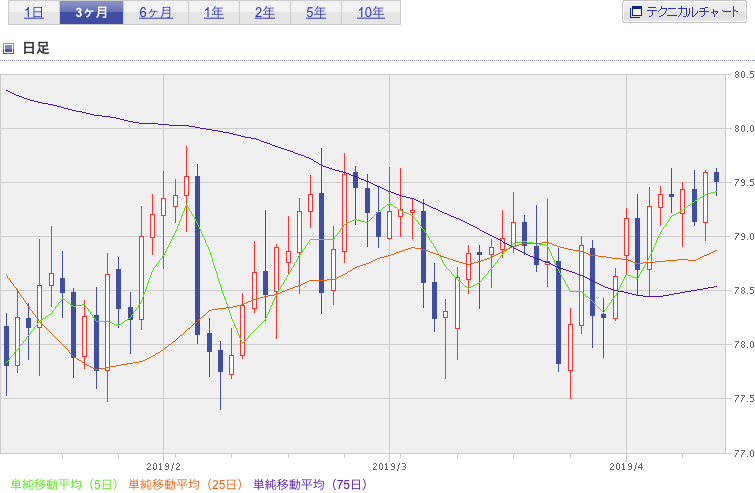Switch to the 2年 period

(x=265, y=13)
